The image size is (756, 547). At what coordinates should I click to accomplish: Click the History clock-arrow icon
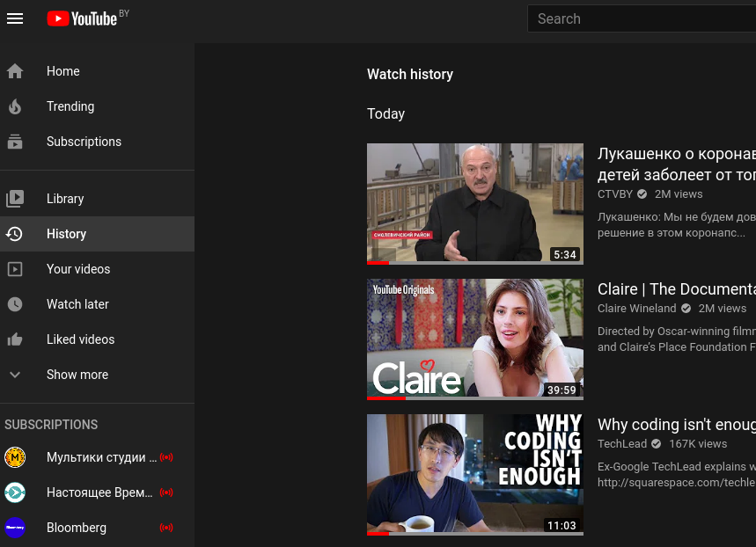pos(14,234)
